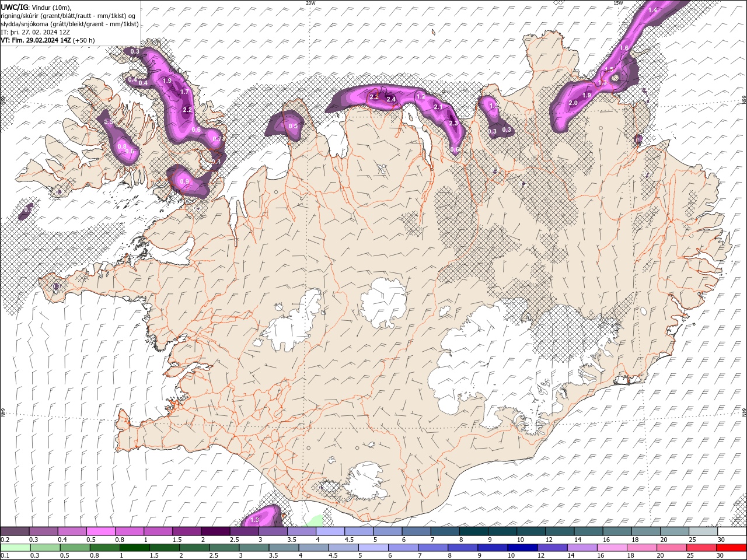Pick the pink 18 swatch in rain legend
Image resolution: width=747 pixels, height=560 pixels.
pos(642,548)
